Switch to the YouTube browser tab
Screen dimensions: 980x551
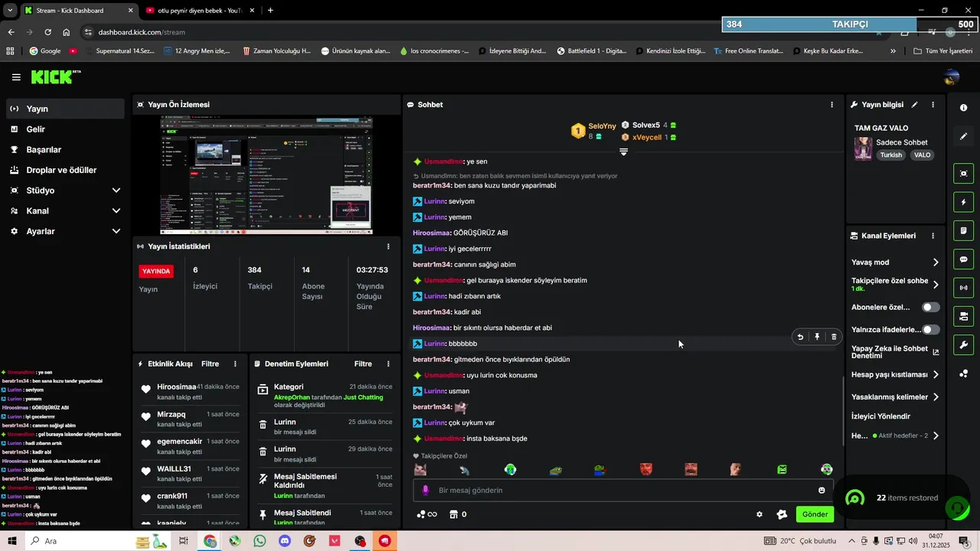click(198, 11)
